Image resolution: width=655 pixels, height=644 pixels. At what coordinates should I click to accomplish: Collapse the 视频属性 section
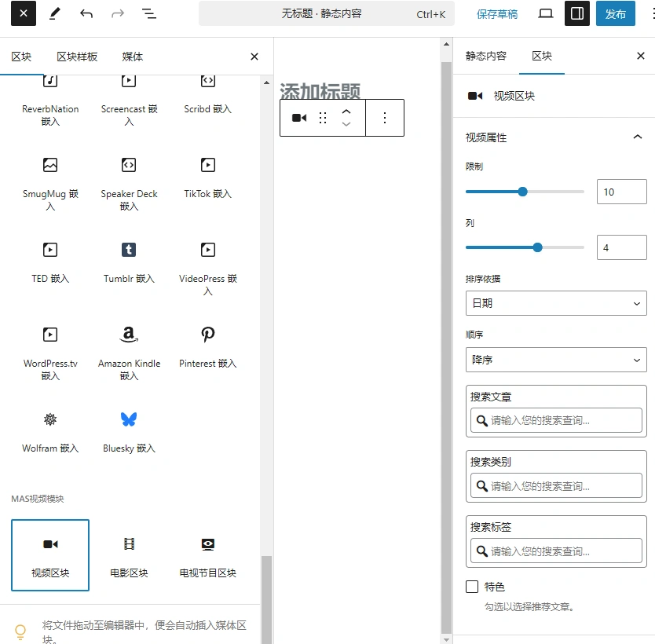point(638,136)
